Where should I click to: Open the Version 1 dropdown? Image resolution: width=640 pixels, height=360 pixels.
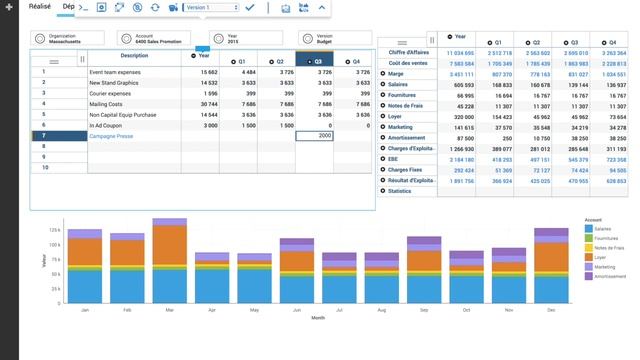click(211, 7)
